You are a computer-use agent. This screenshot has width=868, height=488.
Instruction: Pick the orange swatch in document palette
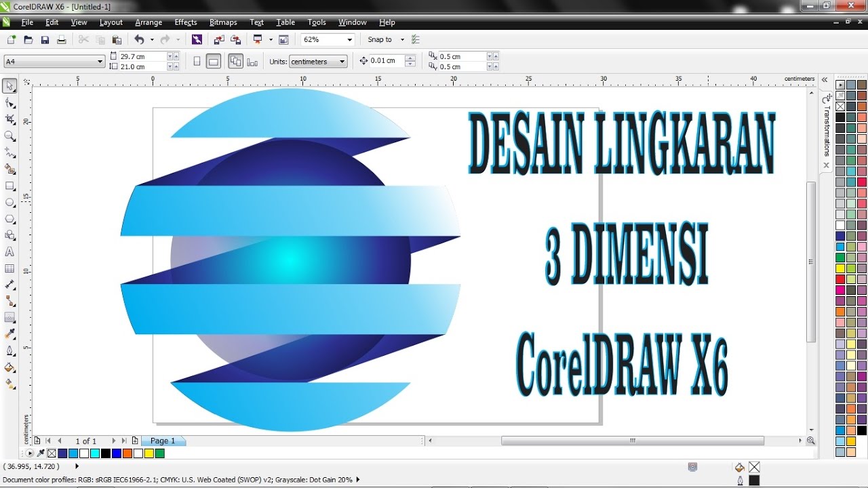pyautogui.click(x=127, y=453)
